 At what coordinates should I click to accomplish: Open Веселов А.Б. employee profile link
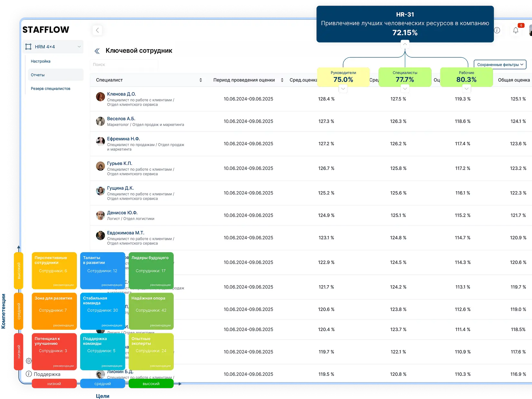[x=121, y=119]
